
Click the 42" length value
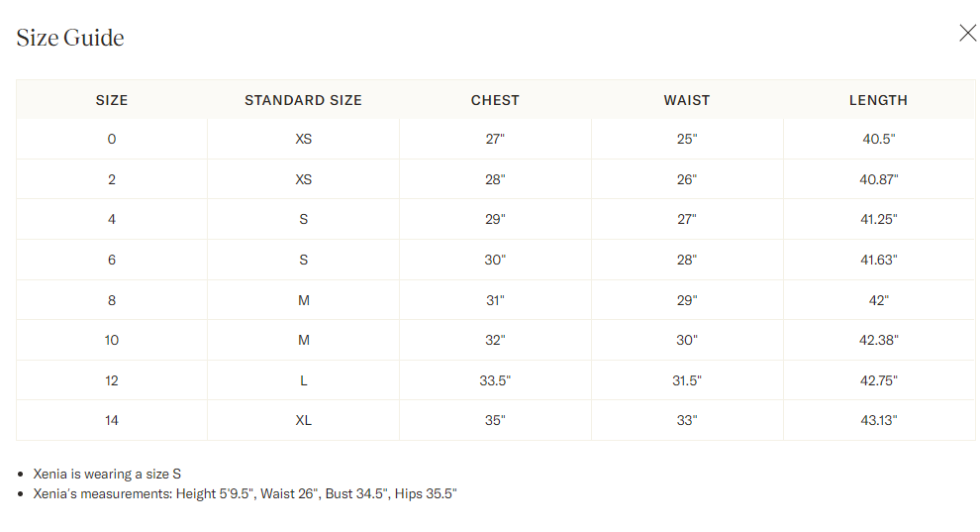coord(879,300)
